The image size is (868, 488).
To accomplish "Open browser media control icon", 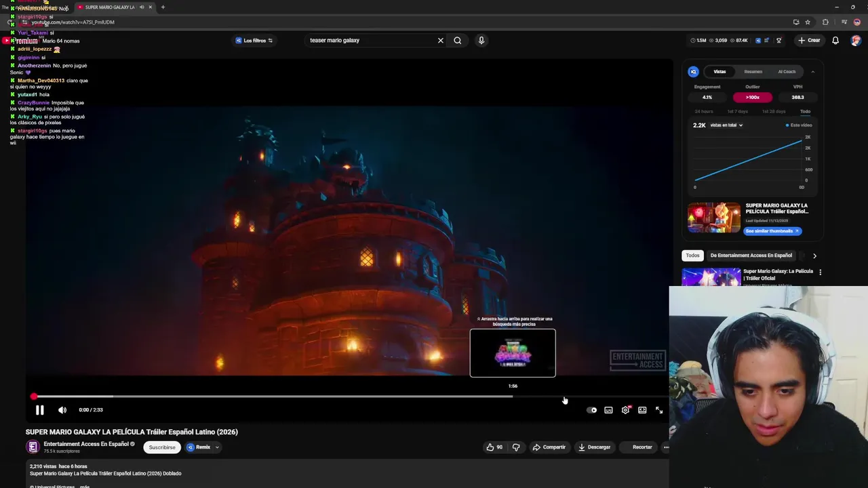I will point(844,22).
